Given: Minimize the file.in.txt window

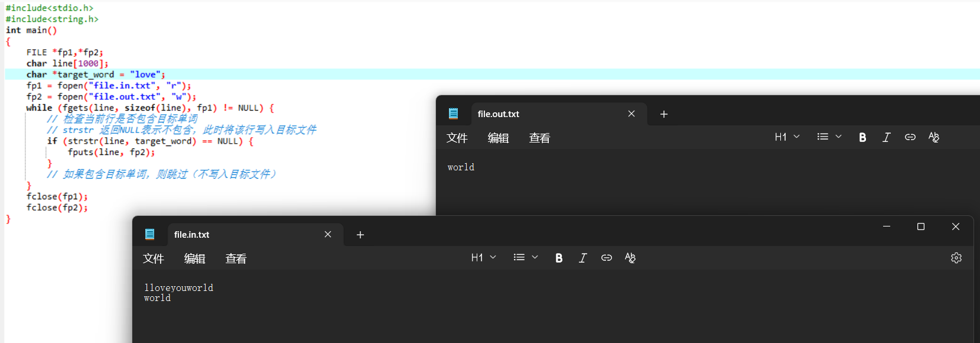Looking at the screenshot, I should click(887, 226).
